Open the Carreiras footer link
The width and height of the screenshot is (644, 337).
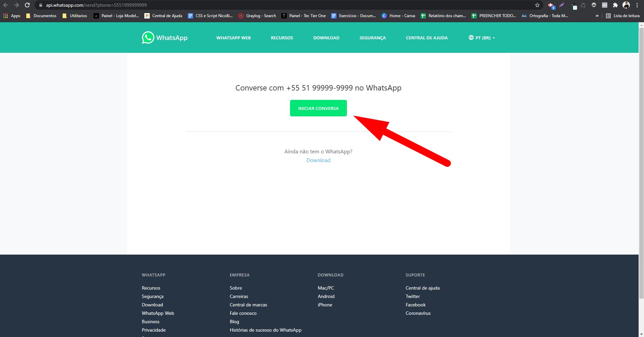click(x=239, y=296)
